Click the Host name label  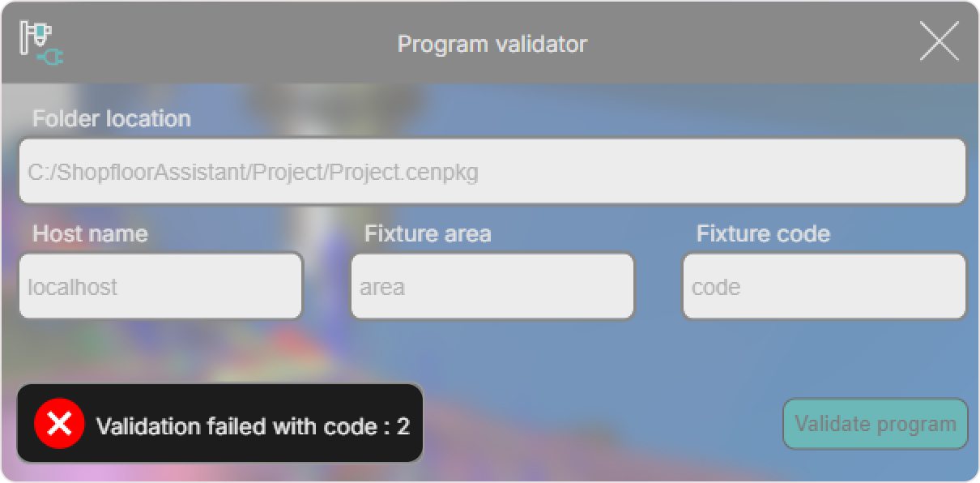90,234
